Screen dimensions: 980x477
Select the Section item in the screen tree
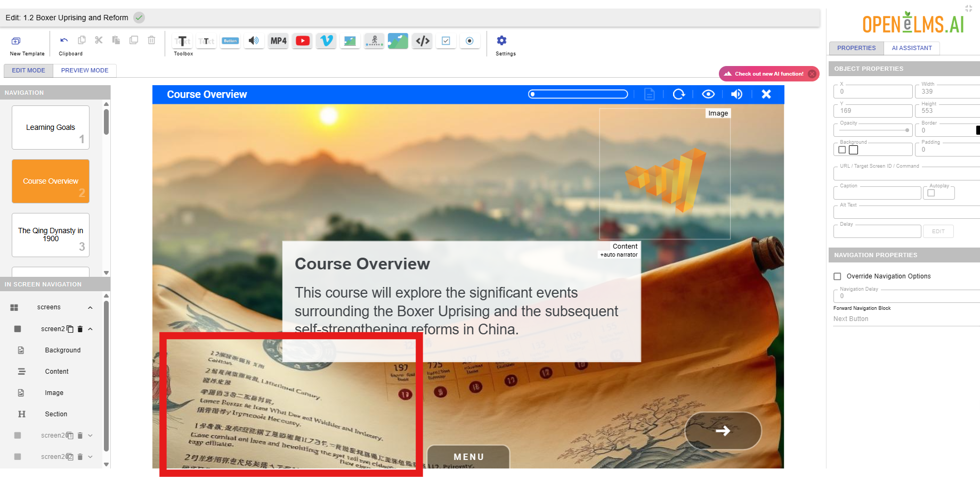coord(56,414)
